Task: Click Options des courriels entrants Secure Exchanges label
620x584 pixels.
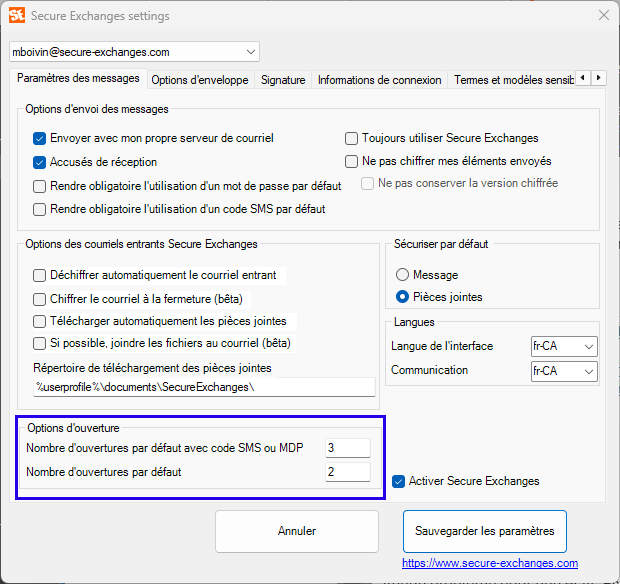Action: [141, 244]
